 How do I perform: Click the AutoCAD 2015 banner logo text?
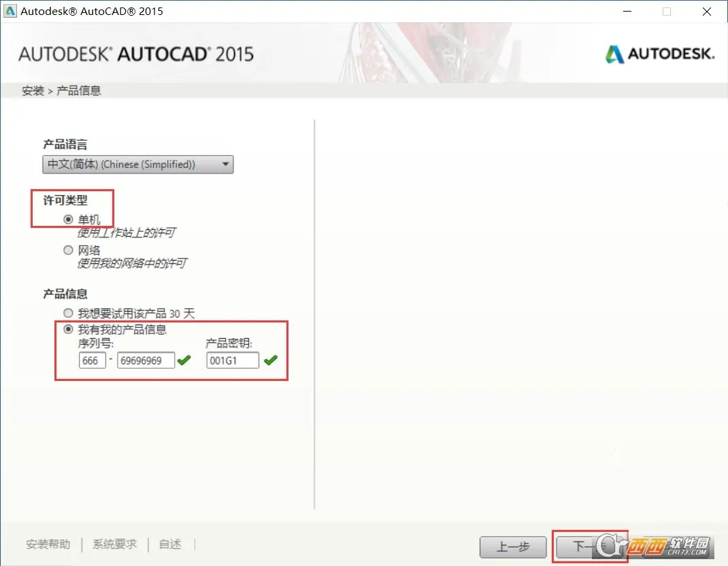pos(136,53)
